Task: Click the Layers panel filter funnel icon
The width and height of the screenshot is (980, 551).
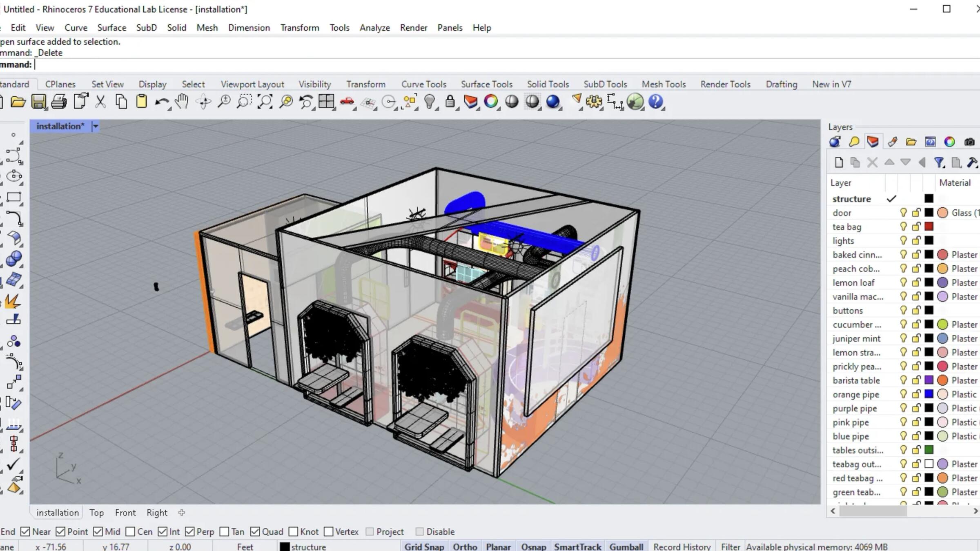Action: click(939, 162)
